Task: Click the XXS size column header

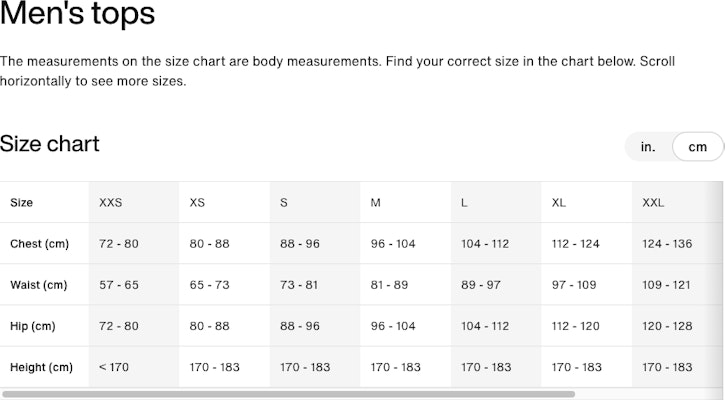Action: tap(110, 203)
